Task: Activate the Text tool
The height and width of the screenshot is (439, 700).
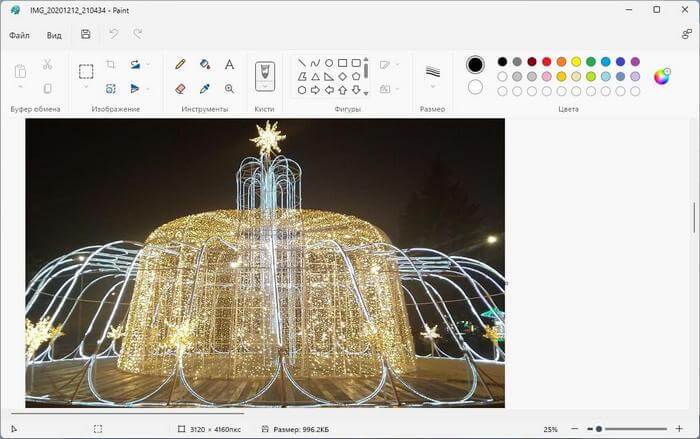Action: [229, 64]
